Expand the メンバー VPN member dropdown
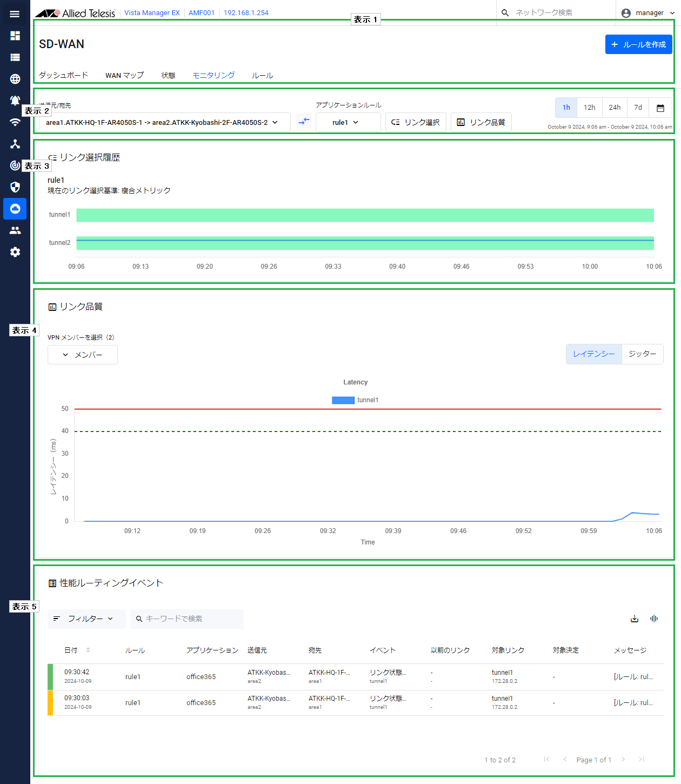 [x=83, y=355]
